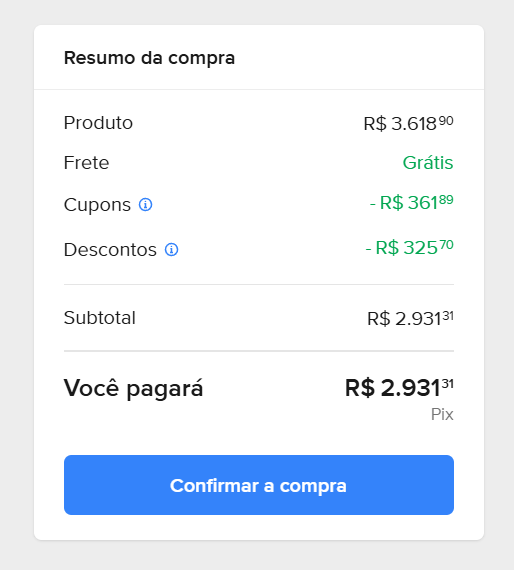Click the bold total R$ 2.931,31
Screen dimensions: 514x570
point(399,388)
